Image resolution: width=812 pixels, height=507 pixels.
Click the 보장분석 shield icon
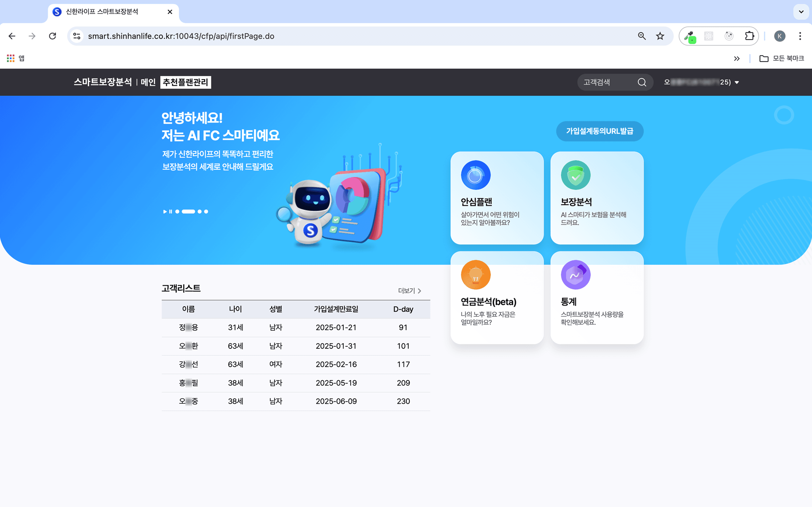[575, 174]
